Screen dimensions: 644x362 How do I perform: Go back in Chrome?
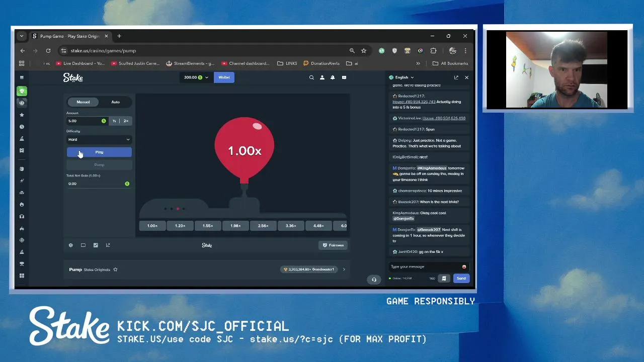coord(23,51)
